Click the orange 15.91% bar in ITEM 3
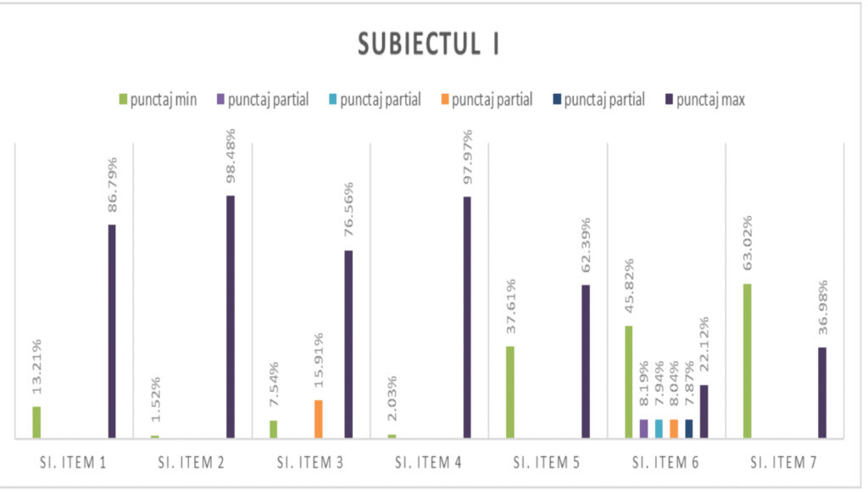 (319, 419)
